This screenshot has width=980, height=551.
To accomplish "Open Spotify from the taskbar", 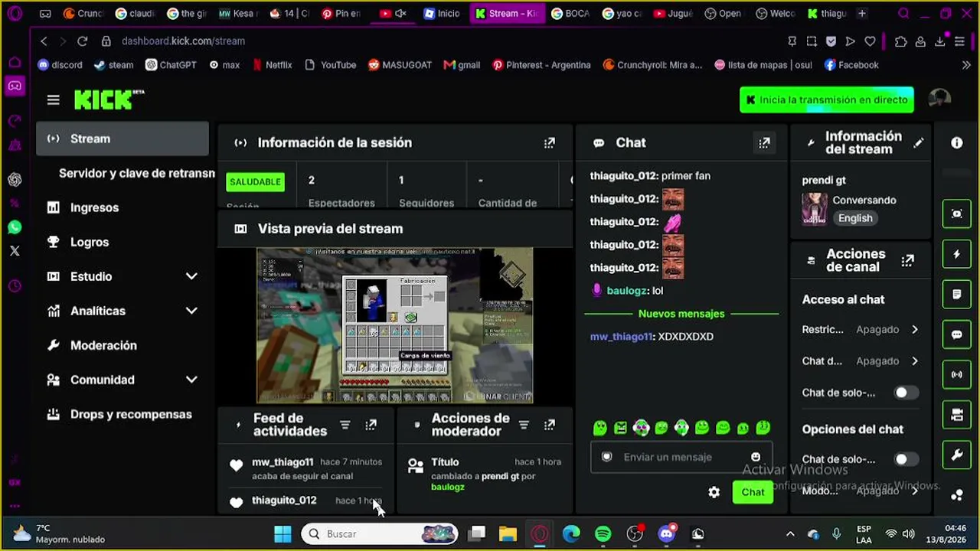I will coord(603,533).
